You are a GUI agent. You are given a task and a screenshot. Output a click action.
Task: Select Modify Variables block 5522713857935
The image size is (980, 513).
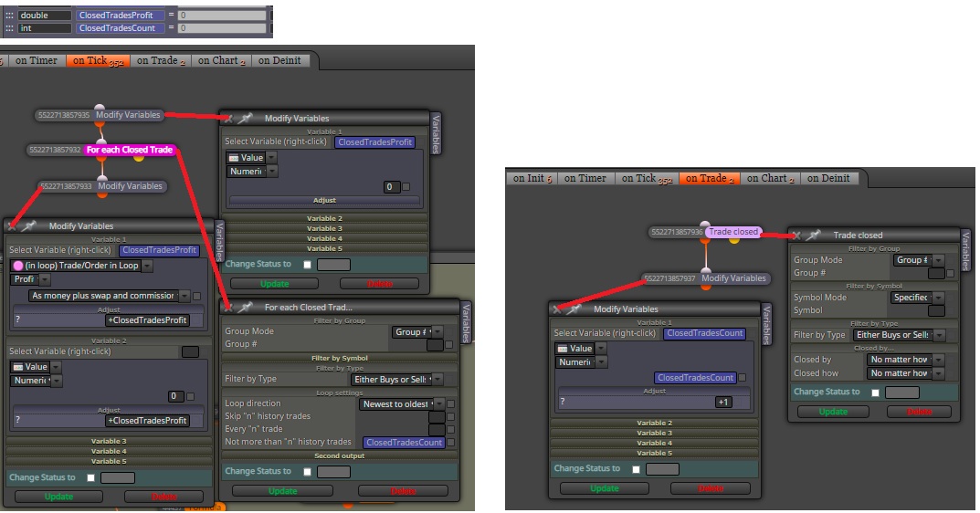pyautogui.click(x=128, y=115)
